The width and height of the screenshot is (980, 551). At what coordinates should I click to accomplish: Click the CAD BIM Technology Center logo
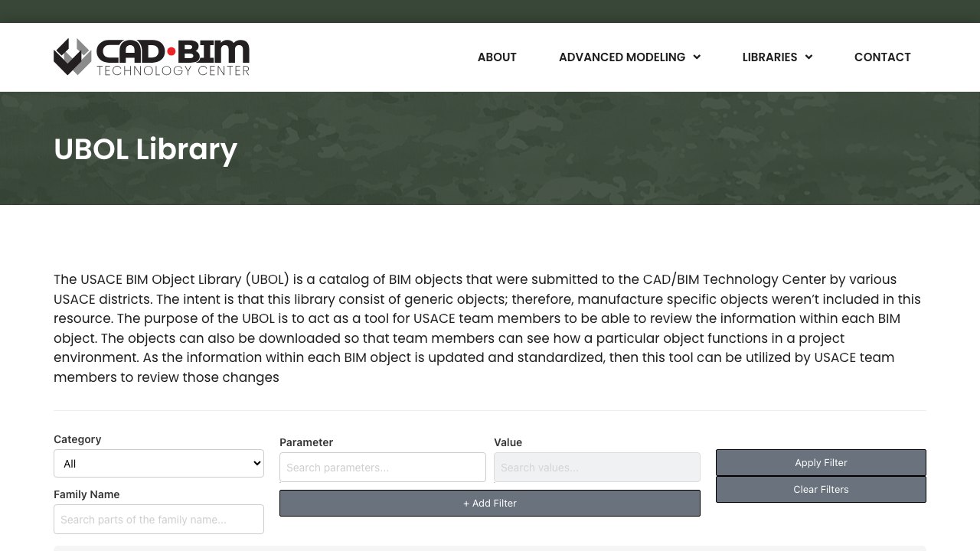click(x=152, y=57)
